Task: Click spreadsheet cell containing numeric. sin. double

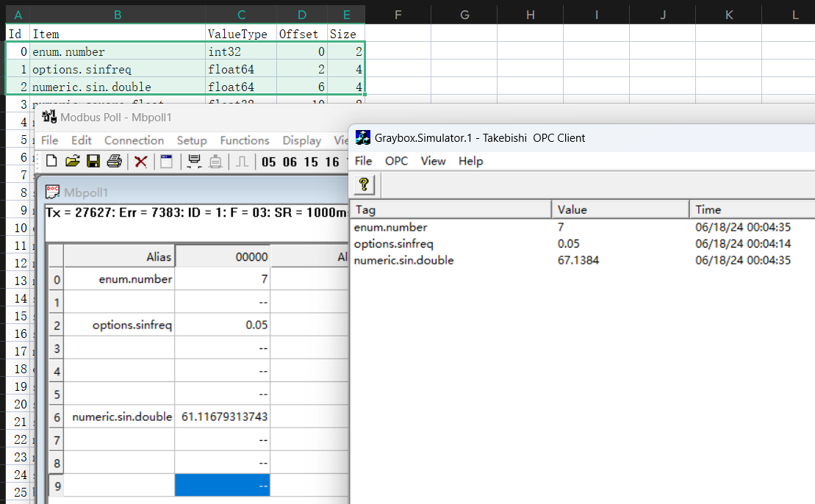Action: (118, 87)
